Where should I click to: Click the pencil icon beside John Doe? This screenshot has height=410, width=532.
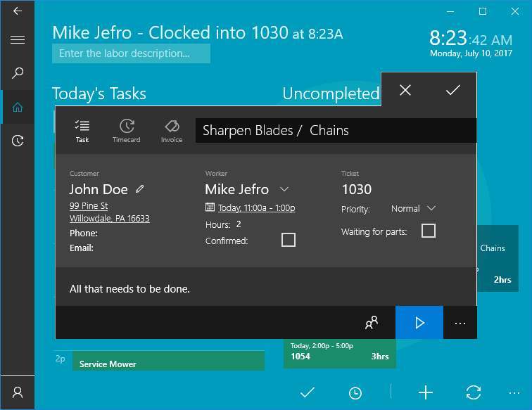[140, 189]
